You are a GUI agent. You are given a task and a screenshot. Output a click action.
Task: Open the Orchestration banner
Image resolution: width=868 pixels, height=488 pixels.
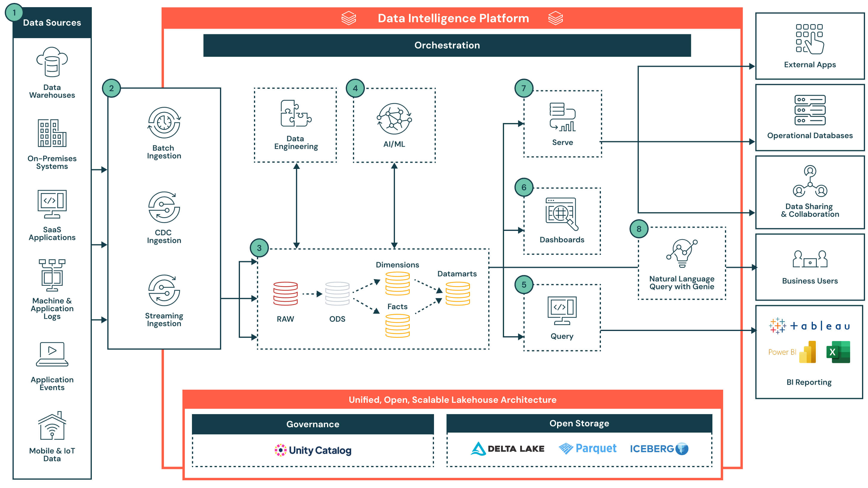447,45
